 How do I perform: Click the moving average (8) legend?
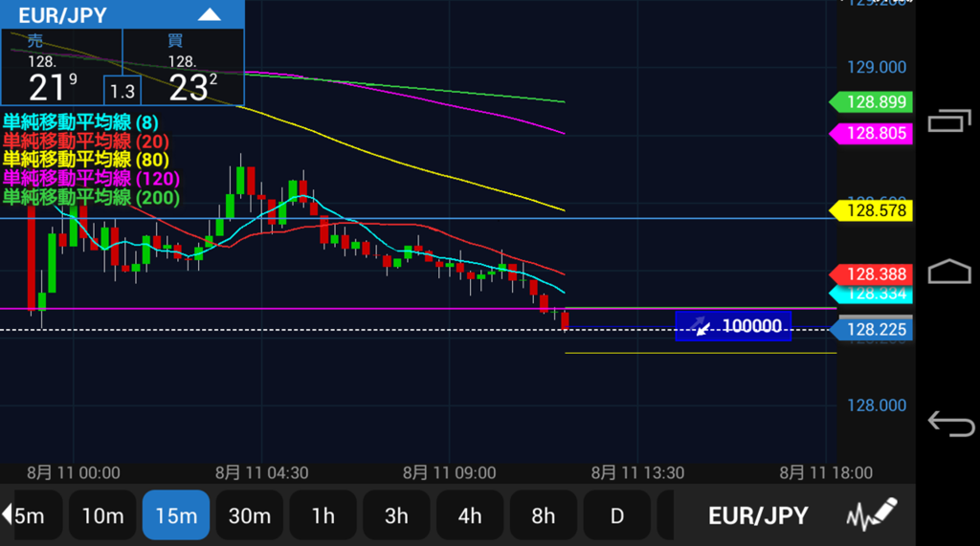coord(80,122)
